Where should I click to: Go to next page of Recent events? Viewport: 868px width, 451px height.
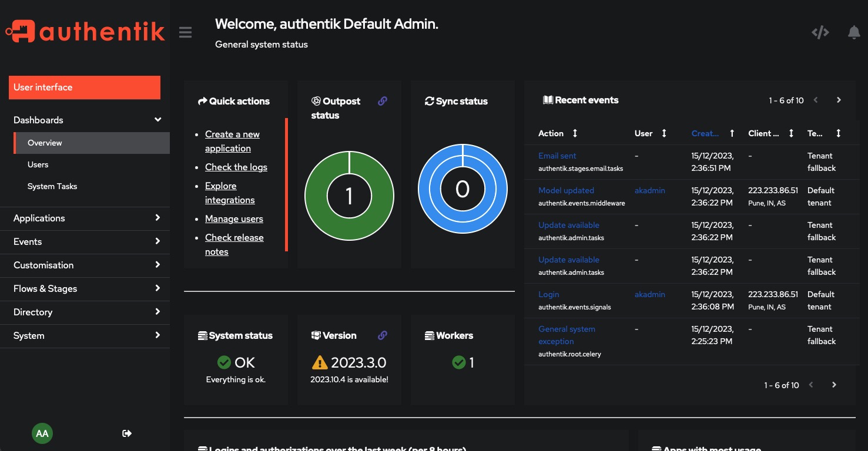click(839, 100)
